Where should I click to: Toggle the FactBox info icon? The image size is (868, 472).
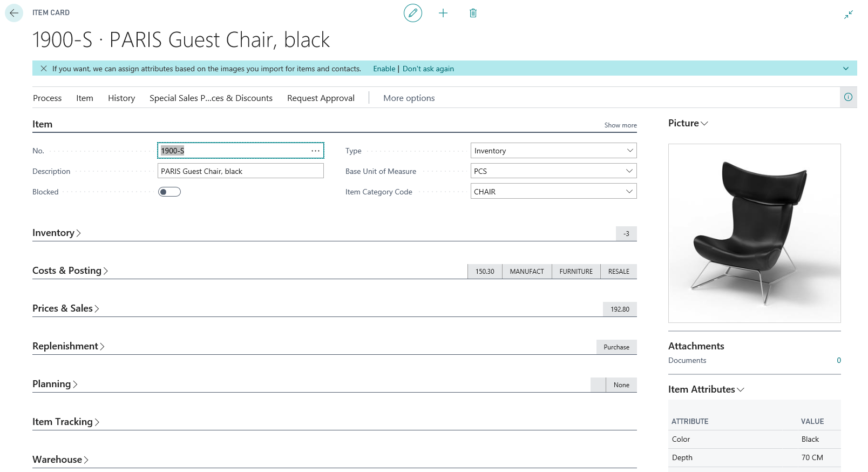(849, 97)
